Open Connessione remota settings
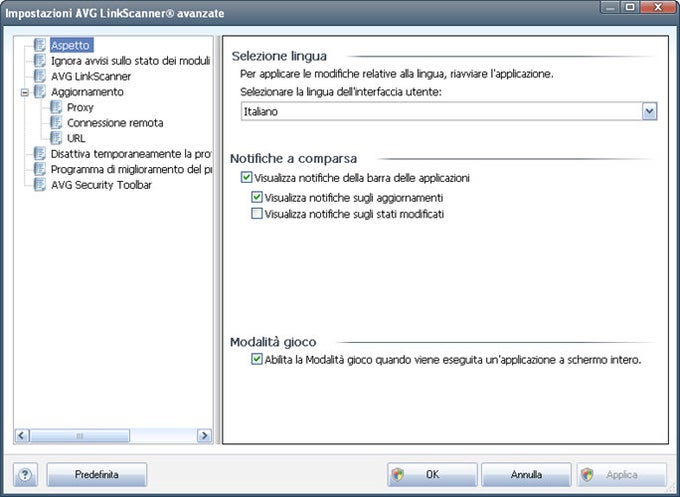The image size is (680, 497). coord(115,123)
